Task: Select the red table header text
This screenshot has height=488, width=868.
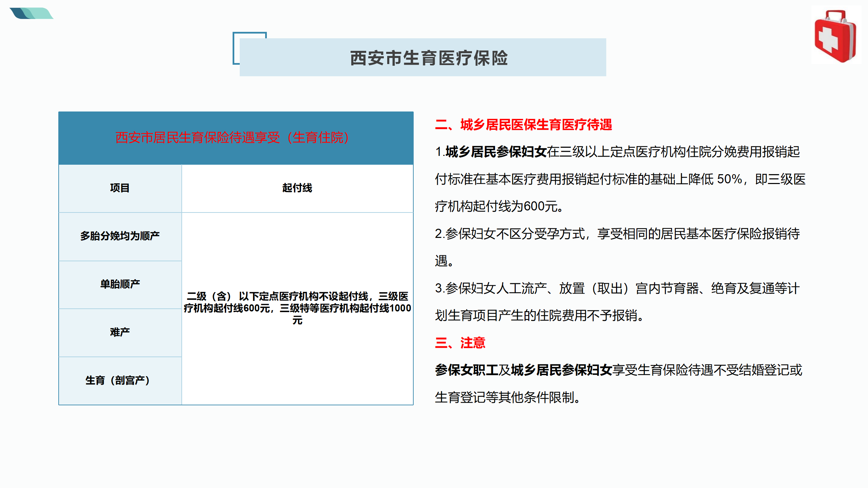Action: coord(232,138)
